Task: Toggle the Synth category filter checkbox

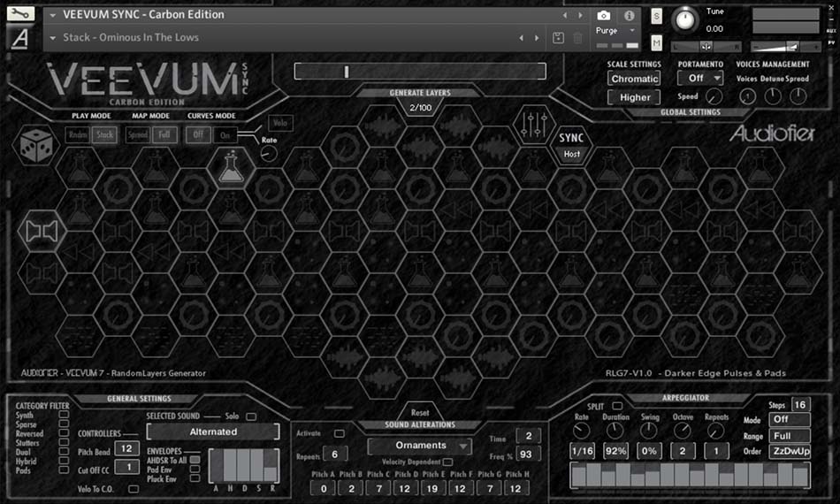Action: [64, 414]
